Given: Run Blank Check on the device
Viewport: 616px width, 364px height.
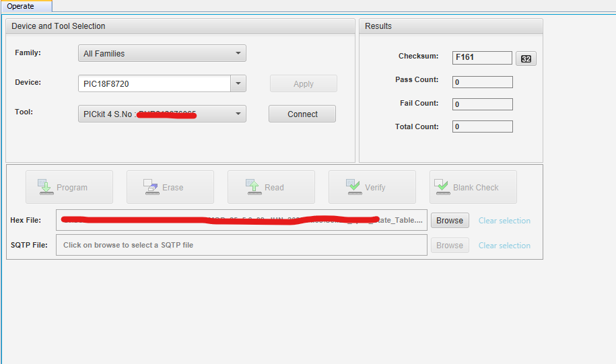Looking at the screenshot, I should pos(473,187).
